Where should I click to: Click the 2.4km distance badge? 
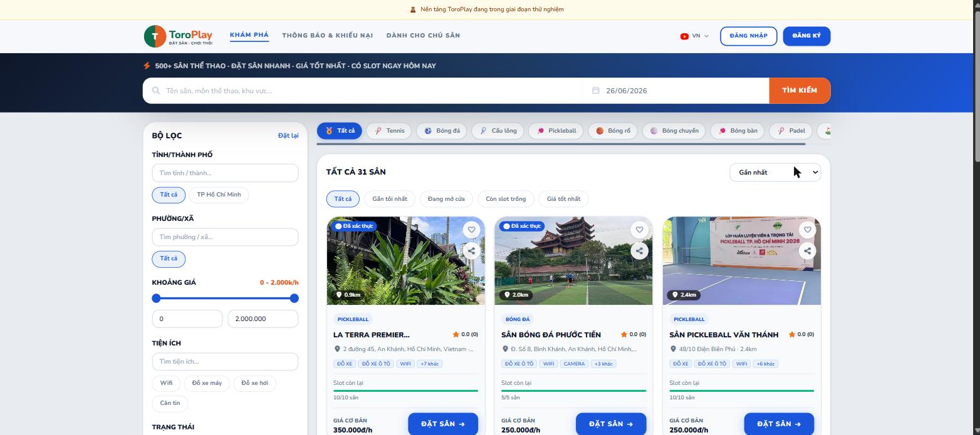click(685, 295)
